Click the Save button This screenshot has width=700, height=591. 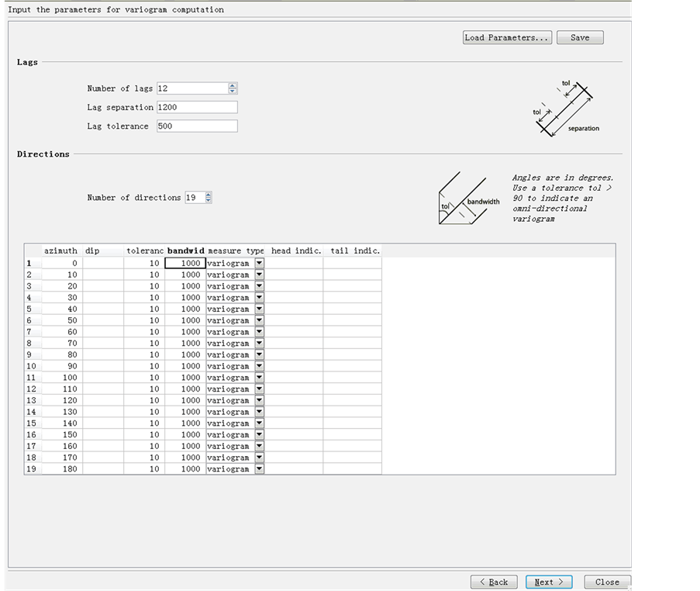(x=579, y=37)
